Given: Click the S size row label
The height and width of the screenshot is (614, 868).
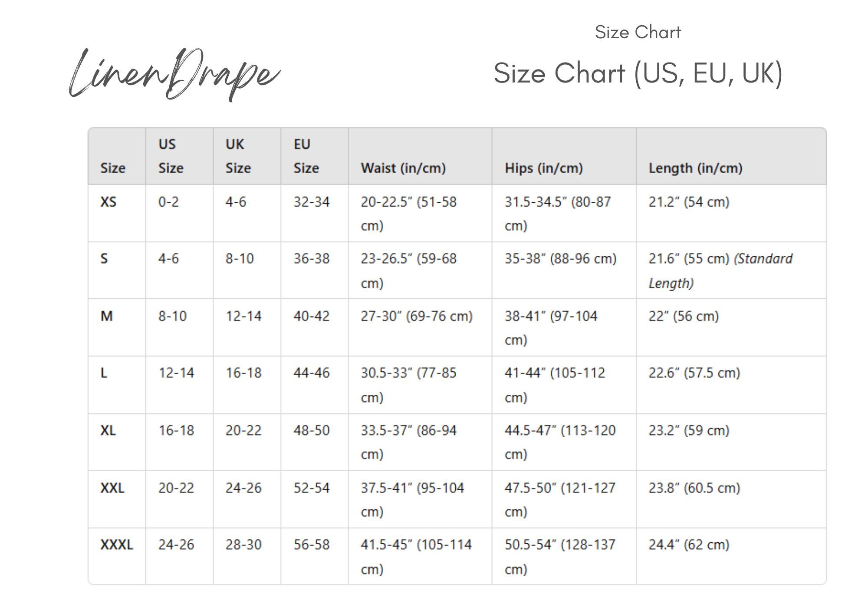Looking at the screenshot, I should [x=104, y=259].
